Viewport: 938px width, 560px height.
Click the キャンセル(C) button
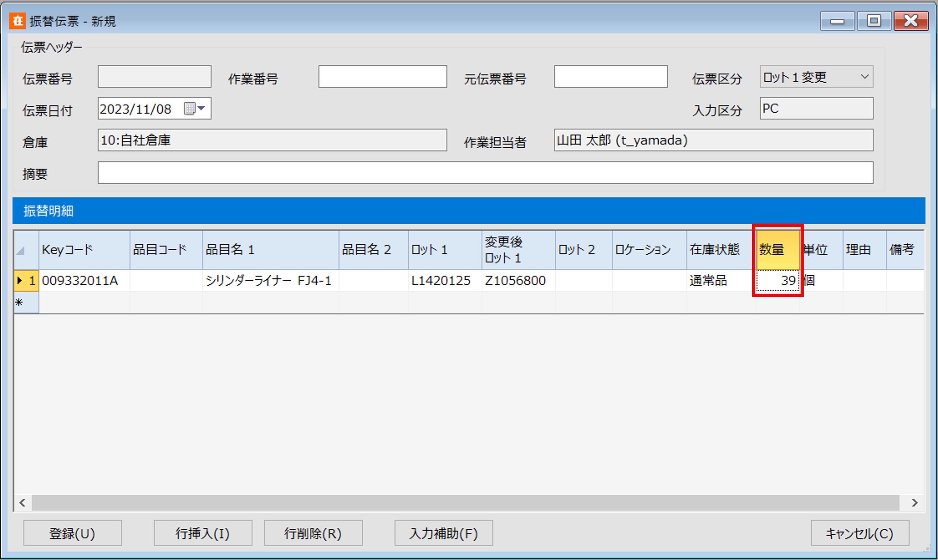[x=860, y=533]
